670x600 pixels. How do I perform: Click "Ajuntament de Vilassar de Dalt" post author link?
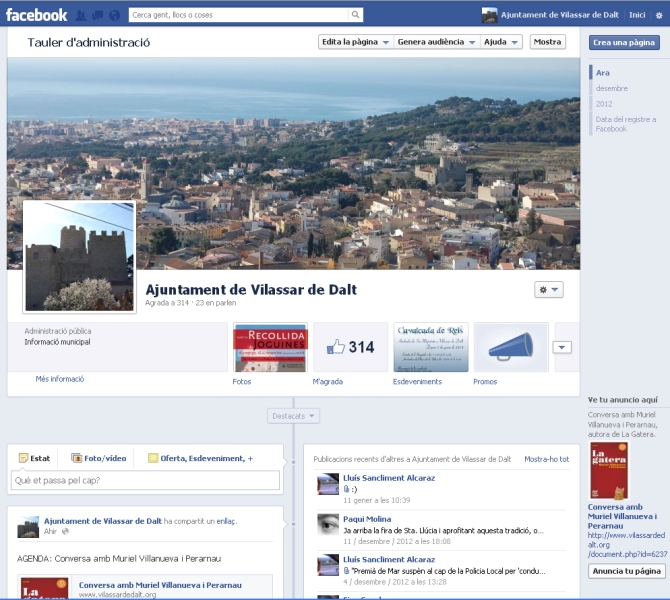103,521
